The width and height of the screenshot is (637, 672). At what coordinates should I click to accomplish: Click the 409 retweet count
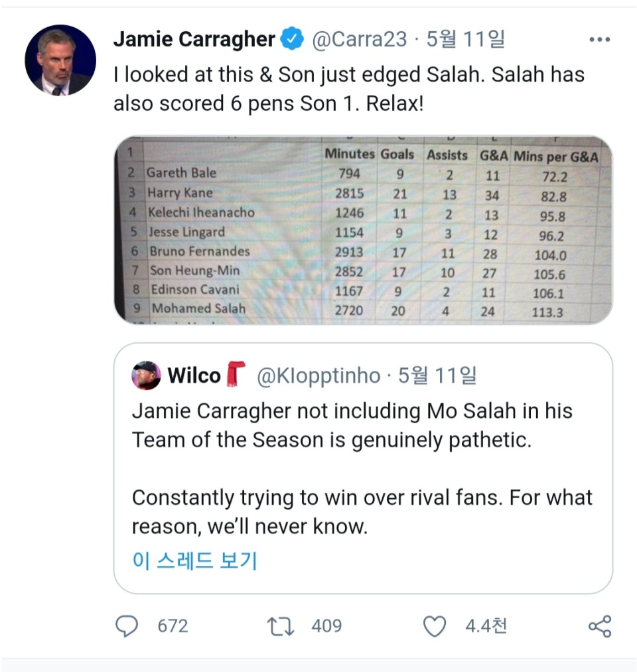coord(326,626)
